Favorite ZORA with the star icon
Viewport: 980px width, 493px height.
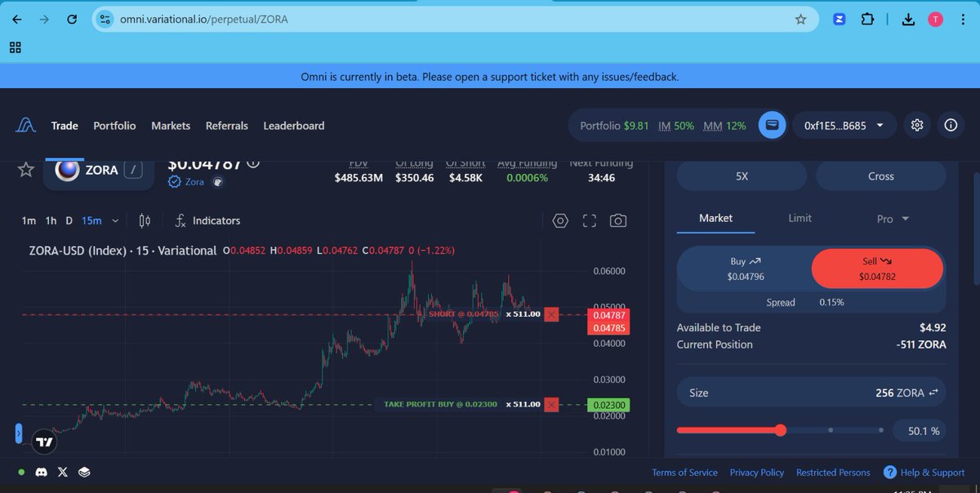[26, 170]
